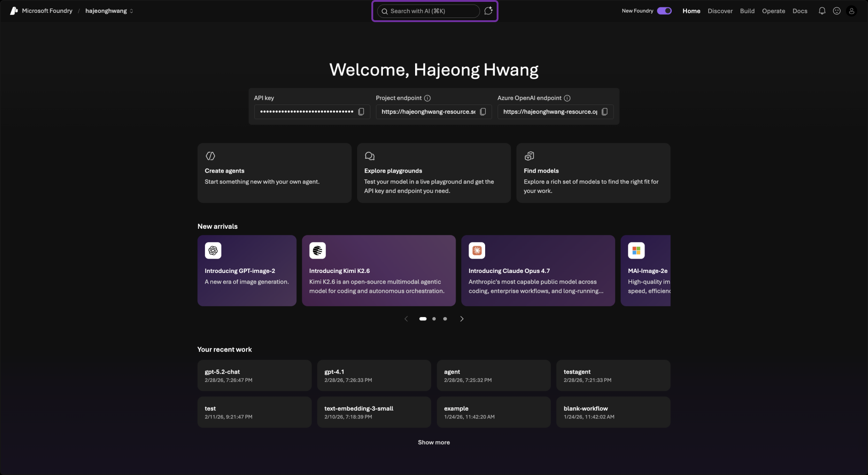
Task: Toggle the New Foundry switch off
Action: (x=664, y=11)
